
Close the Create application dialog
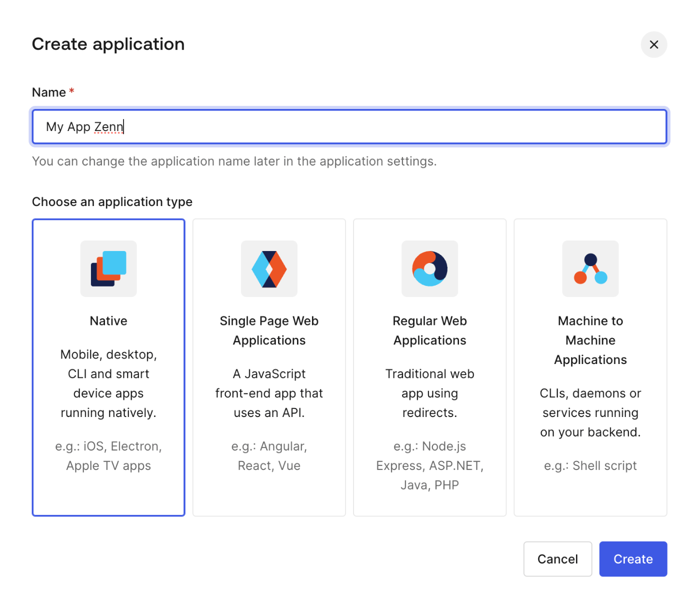coord(654,44)
